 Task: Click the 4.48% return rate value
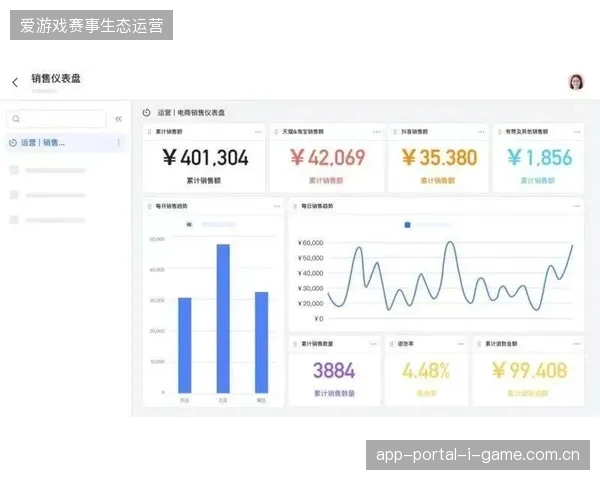(426, 371)
